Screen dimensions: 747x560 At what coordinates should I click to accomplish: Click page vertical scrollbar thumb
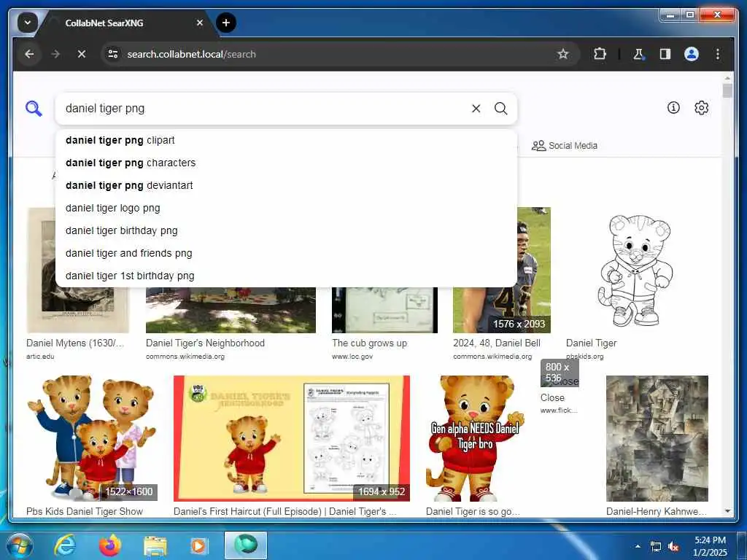coord(727,90)
